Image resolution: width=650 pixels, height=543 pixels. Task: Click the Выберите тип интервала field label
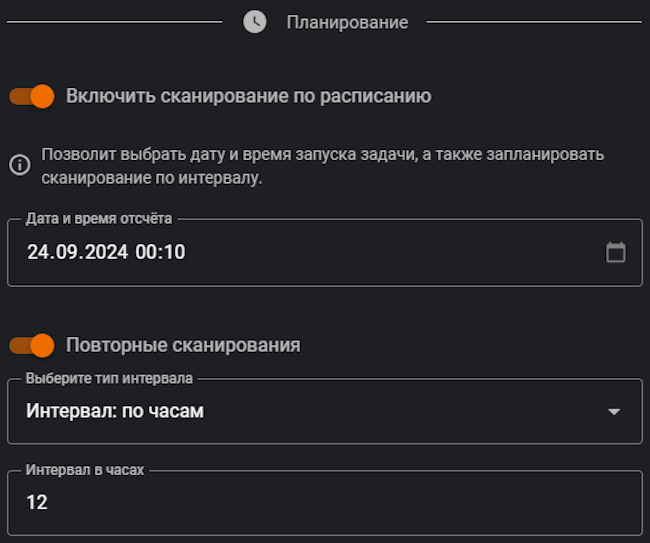pos(110,379)
